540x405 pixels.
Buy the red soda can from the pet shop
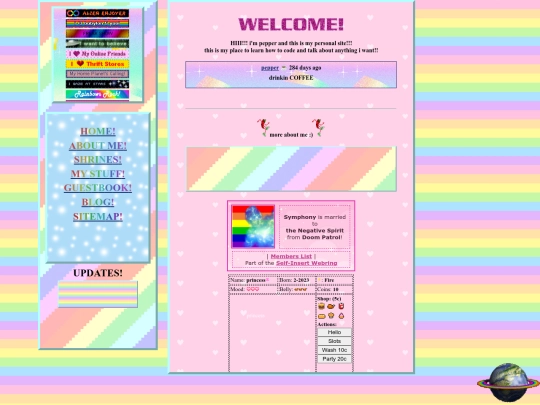(341, 306)
